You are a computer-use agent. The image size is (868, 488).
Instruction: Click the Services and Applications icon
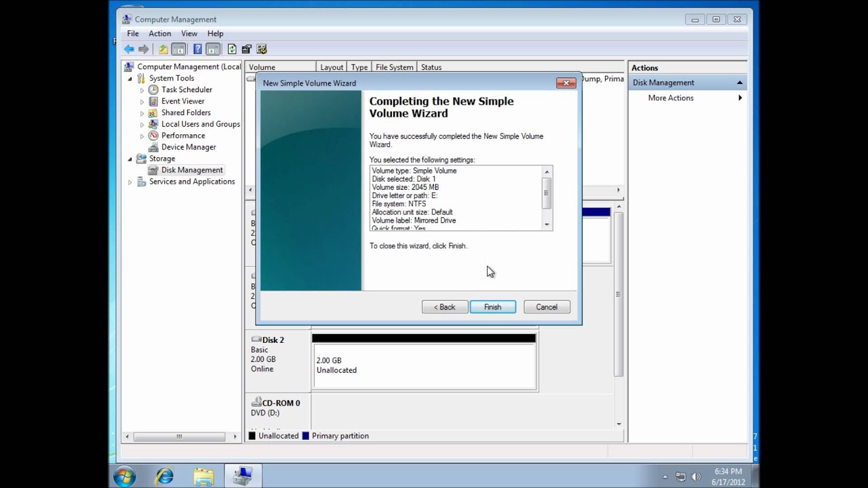point(141,182)
